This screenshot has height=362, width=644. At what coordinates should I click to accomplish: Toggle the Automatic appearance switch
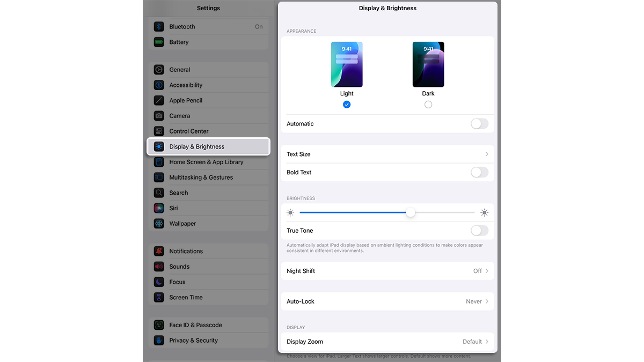coord(480,124)
